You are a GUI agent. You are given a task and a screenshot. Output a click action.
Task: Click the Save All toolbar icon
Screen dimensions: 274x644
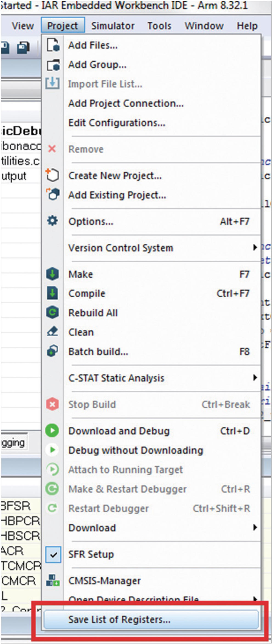23,48
